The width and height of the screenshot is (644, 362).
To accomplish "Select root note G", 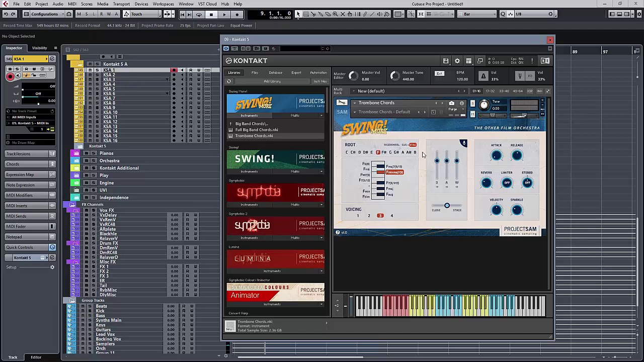I will click(x=390, y=152).
